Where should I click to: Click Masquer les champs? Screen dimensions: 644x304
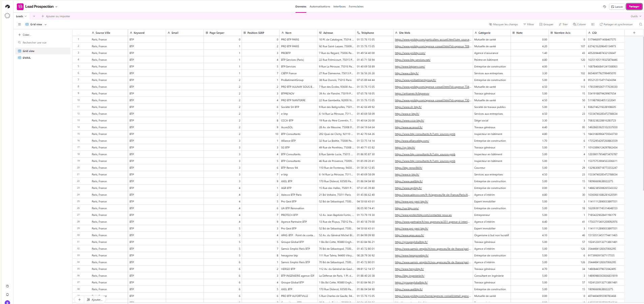[x=503, y=24]
